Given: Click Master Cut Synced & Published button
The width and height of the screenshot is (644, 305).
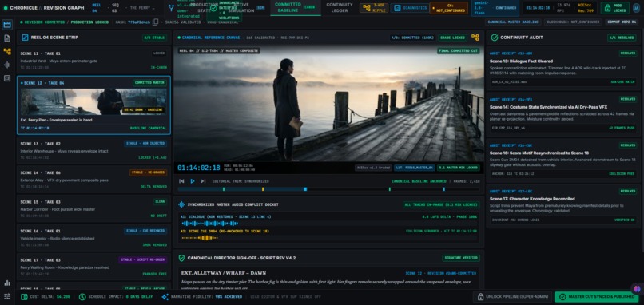Looking at the screenshot, I should tap(598, 297).
